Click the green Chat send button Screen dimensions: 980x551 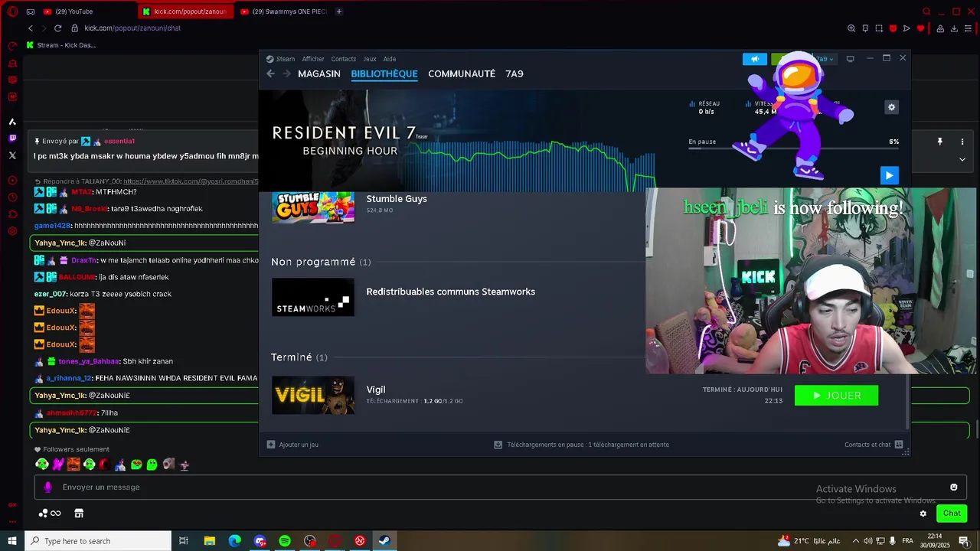click(952, 514)
